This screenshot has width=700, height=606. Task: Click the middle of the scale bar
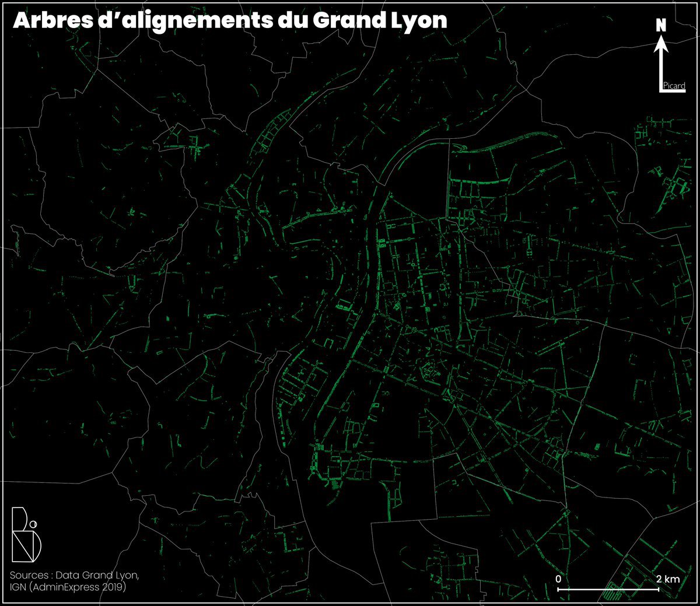tap(608, 590)
